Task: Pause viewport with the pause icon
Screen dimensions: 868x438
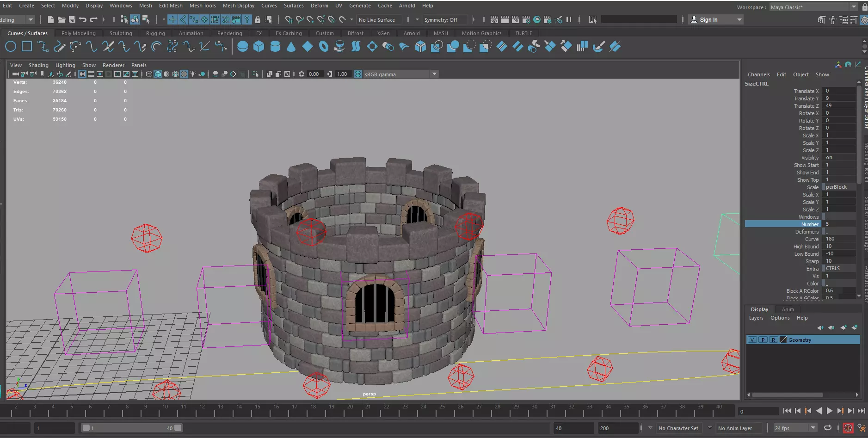Action: (x=569, y=19)
